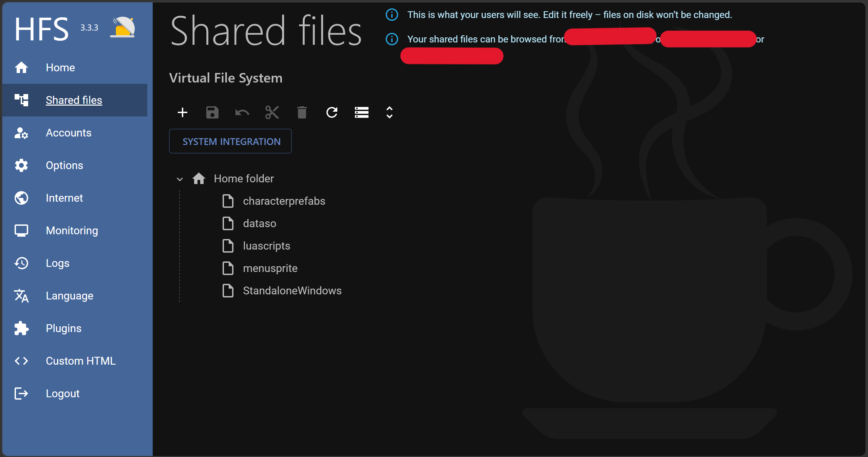Click the reload circular arrow icon
This screenshot has width=868, height=457.
pos(332,112)
